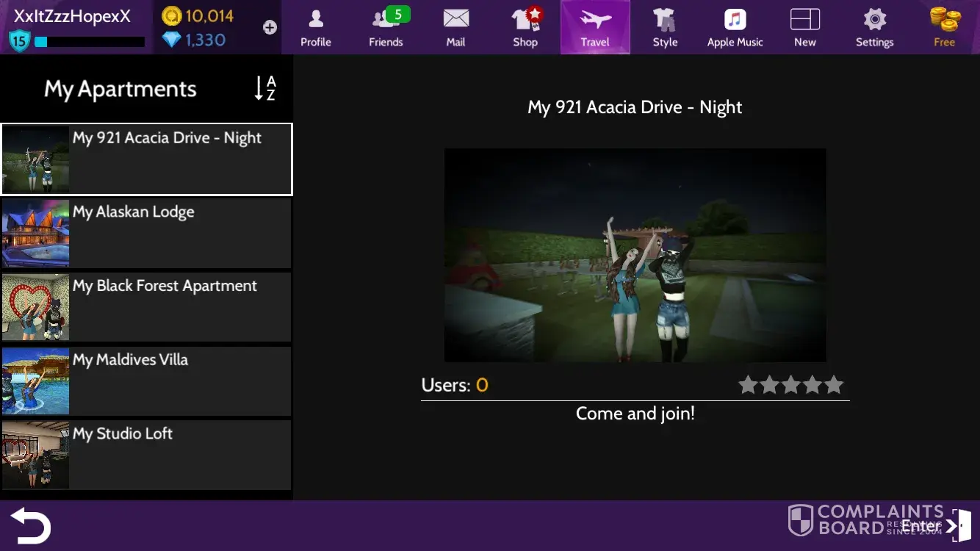Rate apartment using the five stars
This screenshot has height=551, width=980.
790,385
